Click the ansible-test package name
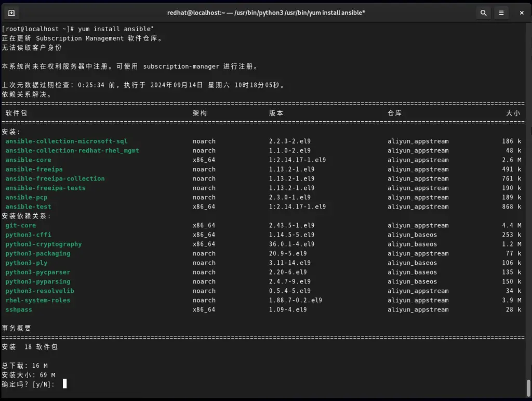532x401 pixels. tap(28, 207)
